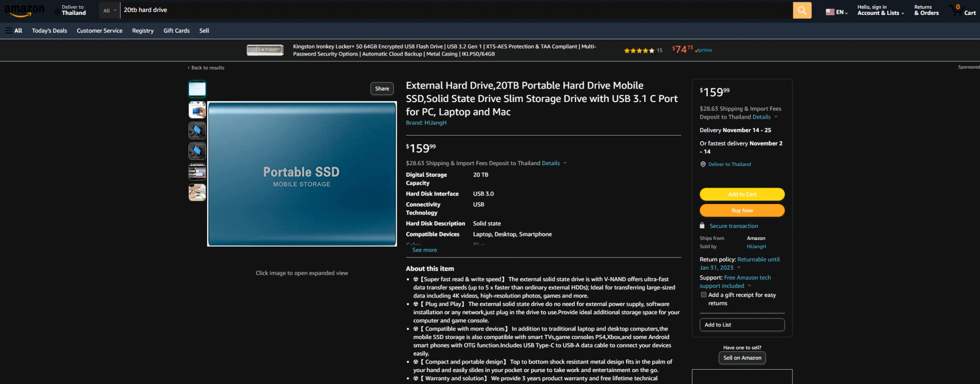Open the search category All dropdown

point(110,10)
